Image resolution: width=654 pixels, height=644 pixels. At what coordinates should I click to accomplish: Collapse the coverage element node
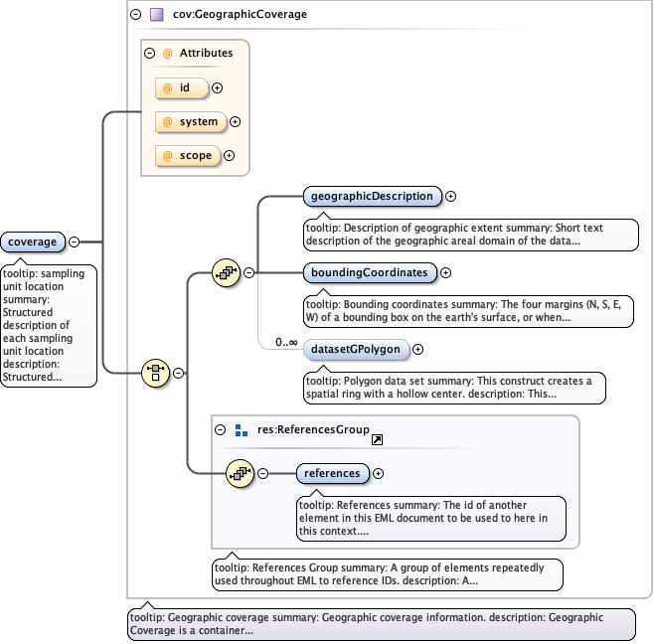point(74,241)
